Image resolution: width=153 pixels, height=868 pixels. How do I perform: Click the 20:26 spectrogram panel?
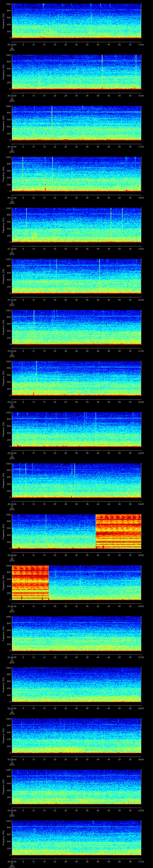(x=76, y=633)
